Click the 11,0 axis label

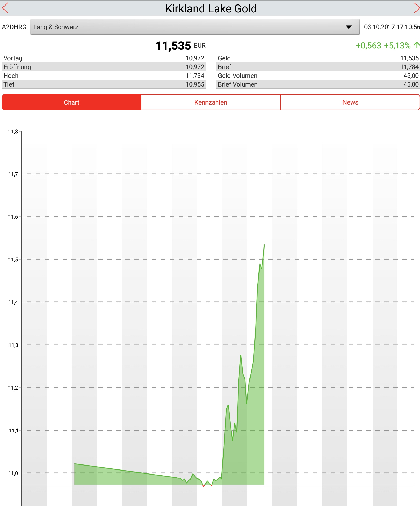point(13,473)
